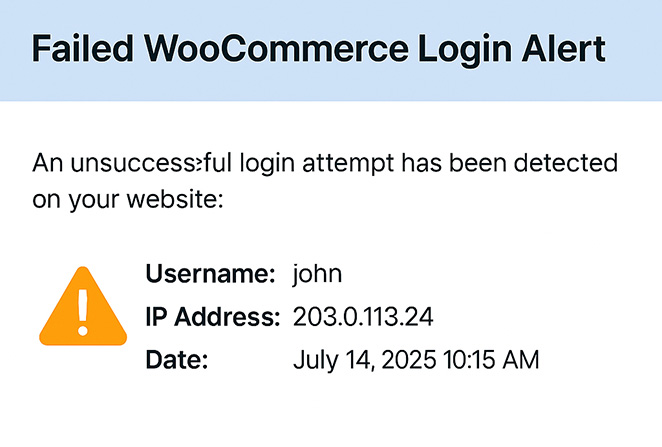Click the "IP Address:" label
This screenshot has height=447, width=662.
(213, 317)
